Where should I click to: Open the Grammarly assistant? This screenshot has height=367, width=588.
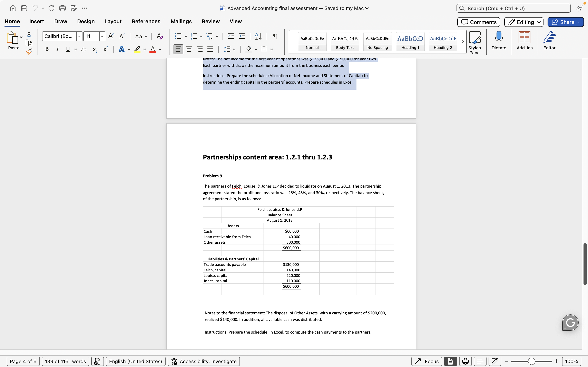570,322
